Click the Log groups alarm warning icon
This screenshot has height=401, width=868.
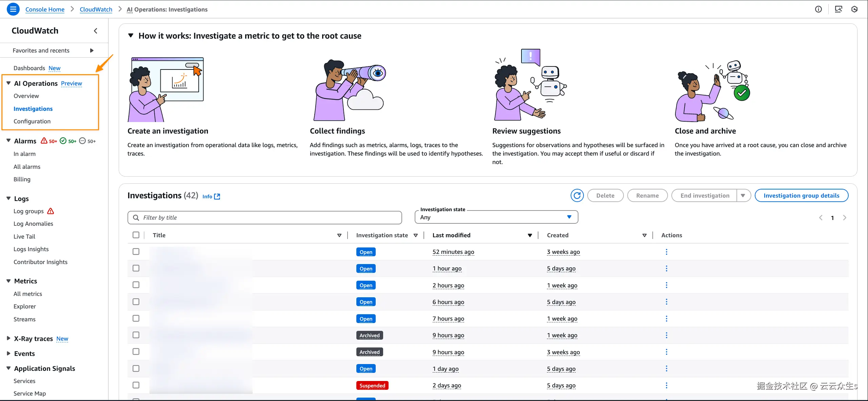click(x=51, y=211)
